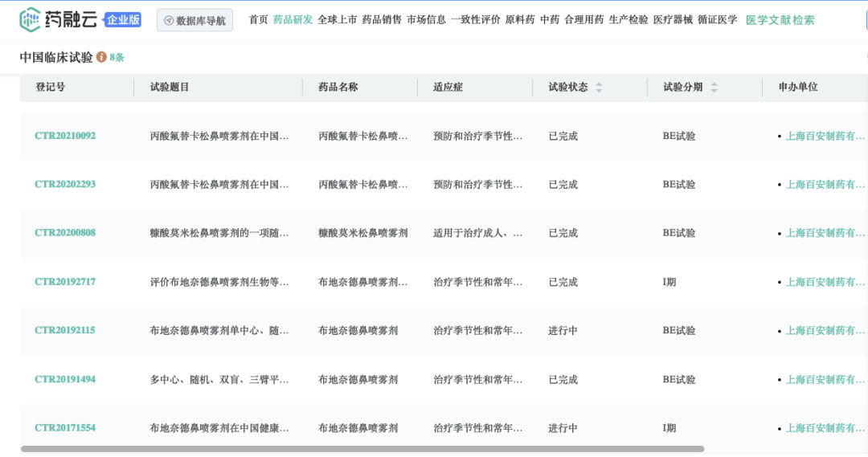Open 市场信息 menu item
Screen dimensions: 868x457
point(426,20)
